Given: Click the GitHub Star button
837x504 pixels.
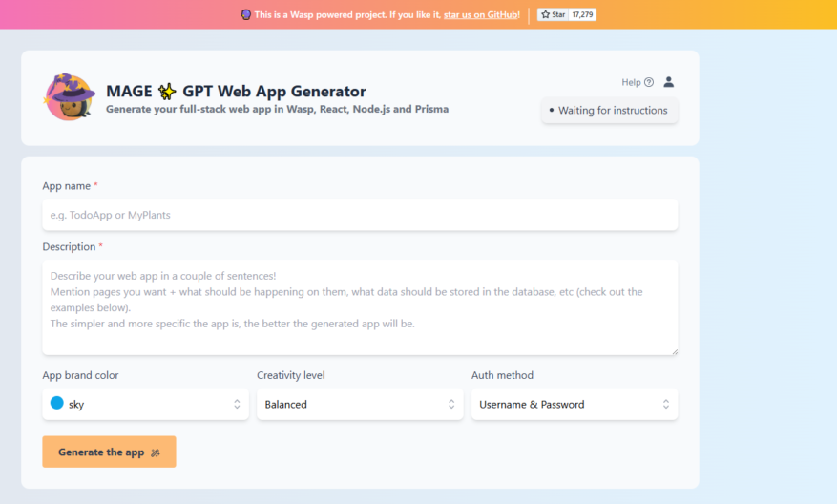Looking at the screenshot, I should coord(553,14).
